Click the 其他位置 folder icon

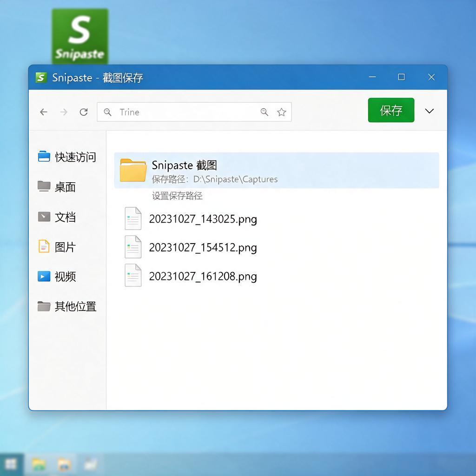click(44, 306)
